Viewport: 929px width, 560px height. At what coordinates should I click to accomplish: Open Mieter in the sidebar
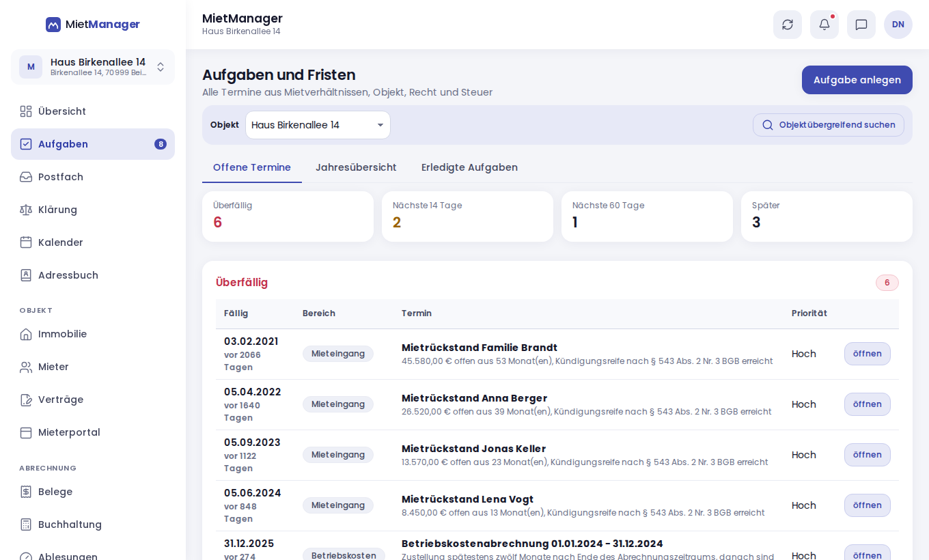click(93, 367)
